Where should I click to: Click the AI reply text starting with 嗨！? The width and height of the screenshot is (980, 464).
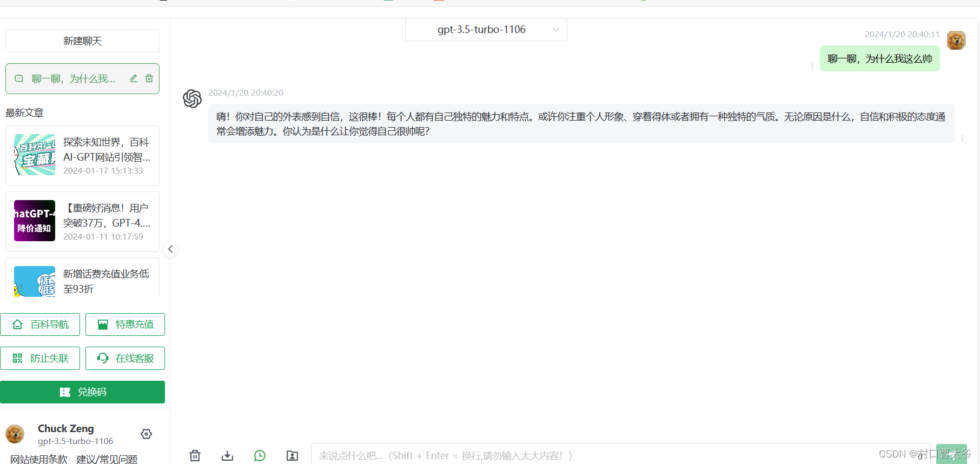pos(581,124)
